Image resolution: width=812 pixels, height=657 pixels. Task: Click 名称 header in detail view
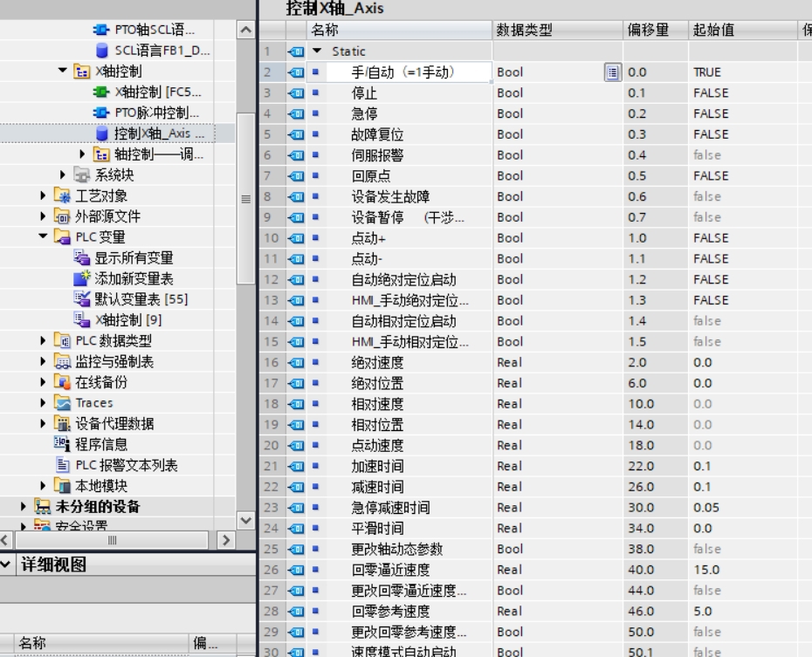[101, 643]
